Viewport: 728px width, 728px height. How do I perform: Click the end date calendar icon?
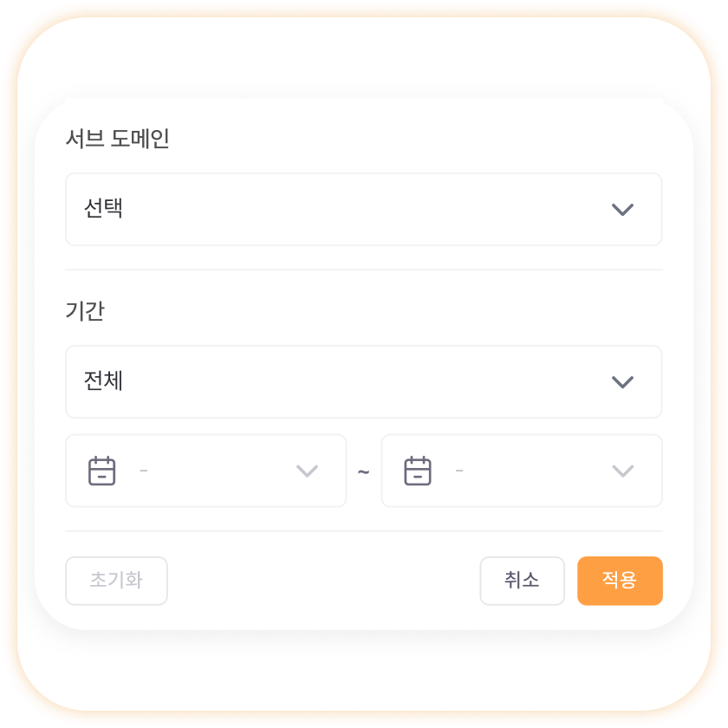click(418, 471)
